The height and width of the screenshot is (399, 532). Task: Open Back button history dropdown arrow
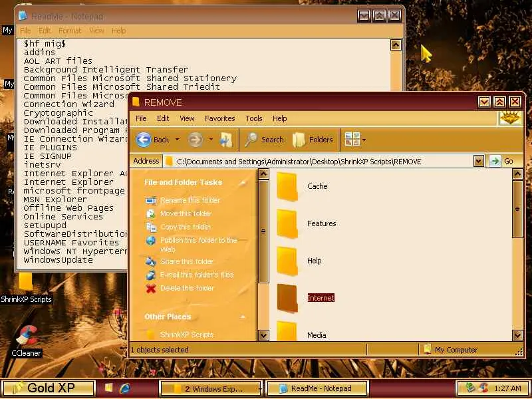[x=177, y=140]
